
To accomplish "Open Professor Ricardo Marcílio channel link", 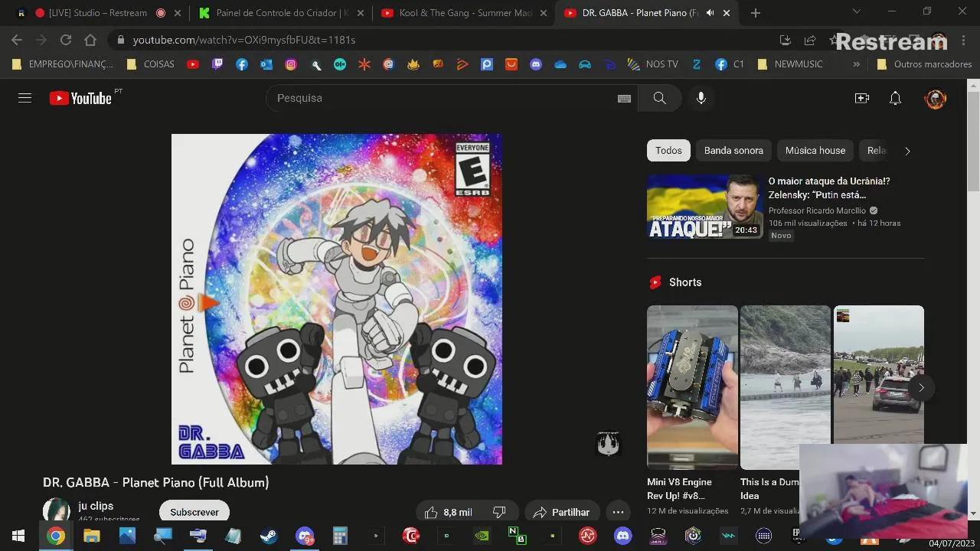I will click(817, 210).
